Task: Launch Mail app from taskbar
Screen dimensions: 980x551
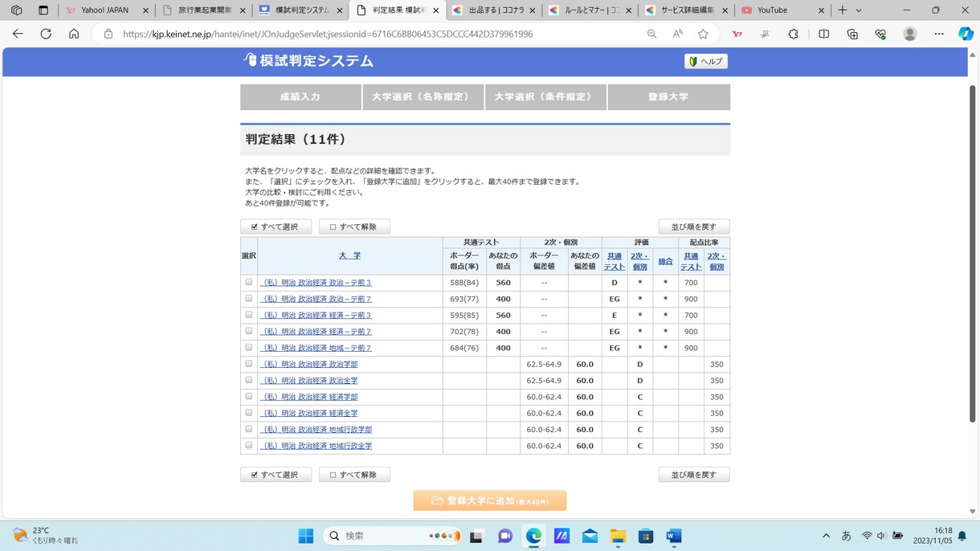Action: (x=590, y=536)
